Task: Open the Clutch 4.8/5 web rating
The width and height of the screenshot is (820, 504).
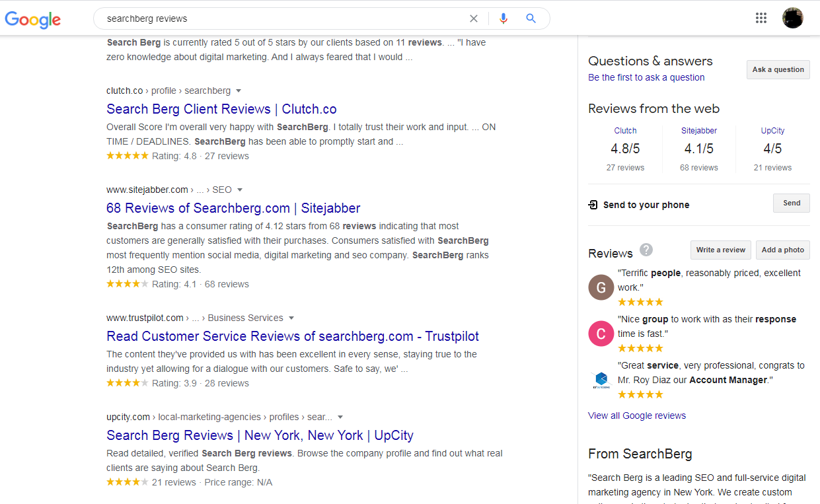Action: (625, 149)
